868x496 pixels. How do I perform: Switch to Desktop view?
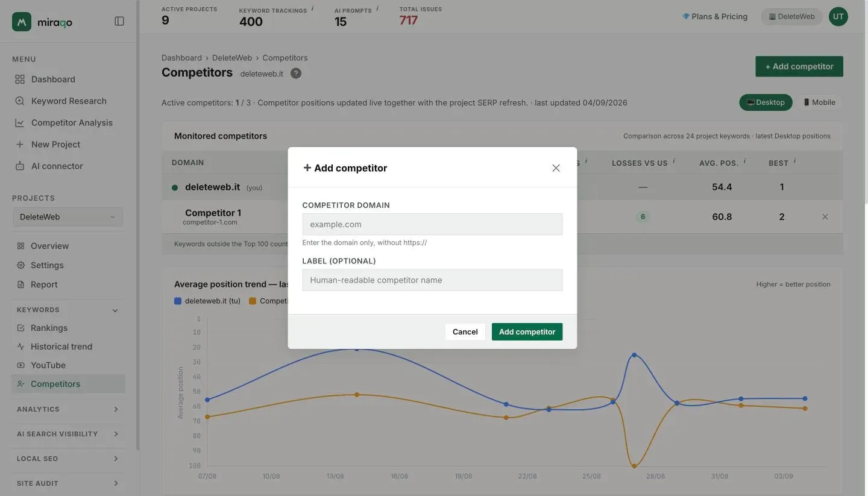766,102
